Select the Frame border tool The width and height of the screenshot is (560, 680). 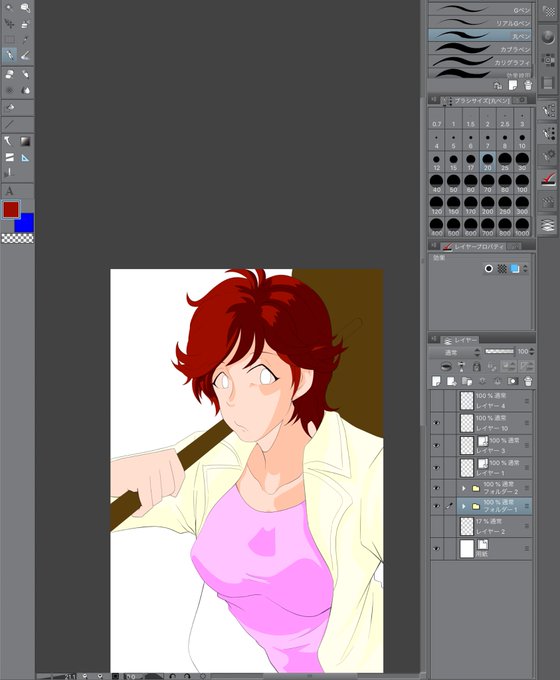point(9,157)
